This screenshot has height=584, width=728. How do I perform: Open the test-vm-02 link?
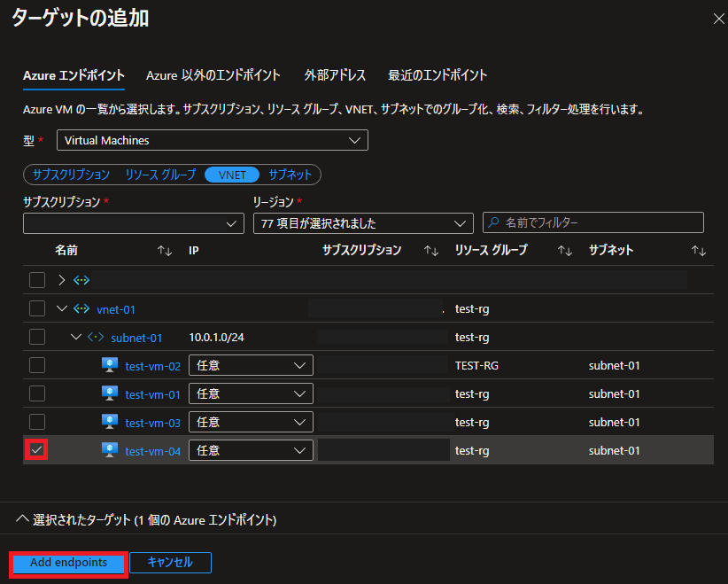(x=152, y=366)
